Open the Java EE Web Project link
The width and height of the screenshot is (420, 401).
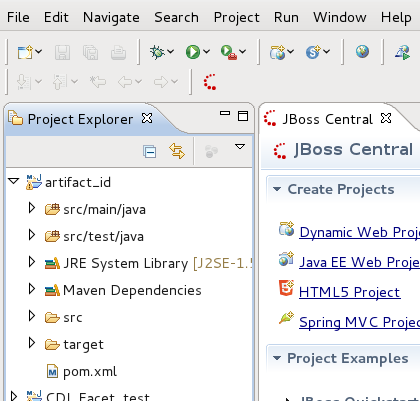pos(359,262)
